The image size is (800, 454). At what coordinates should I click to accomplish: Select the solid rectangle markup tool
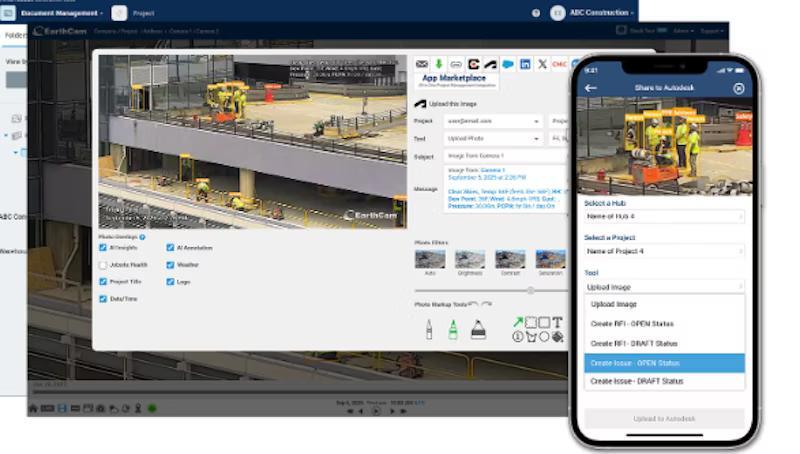544,322
